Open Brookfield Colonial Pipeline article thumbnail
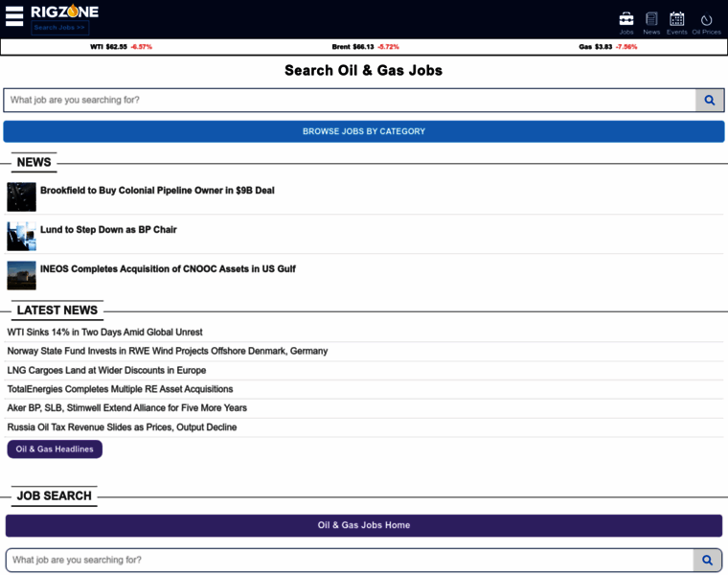The height and width of the screenshot is (575, 728). coord(21,196)
